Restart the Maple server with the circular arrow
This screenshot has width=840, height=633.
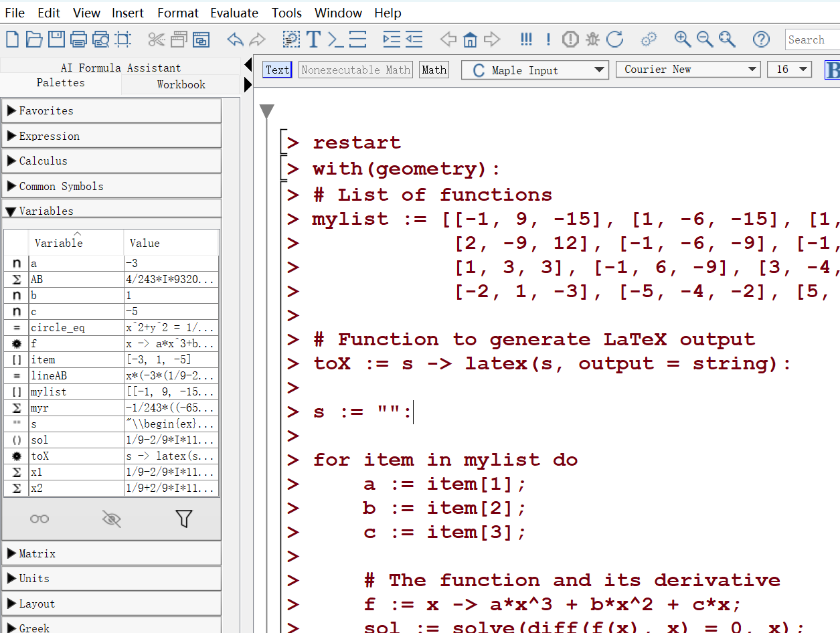tap(614, 39)
